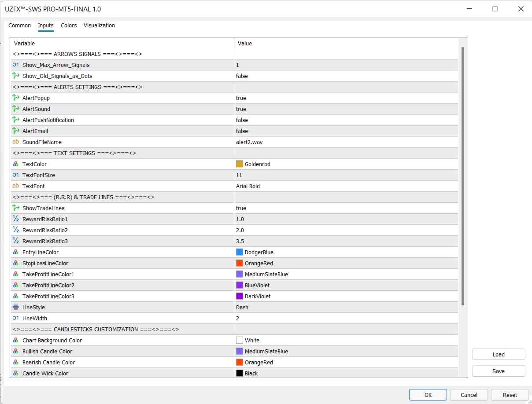Open the LineStyle Dash value dropdown
This screenshot has height=404, width=532.
pos(346,307)
